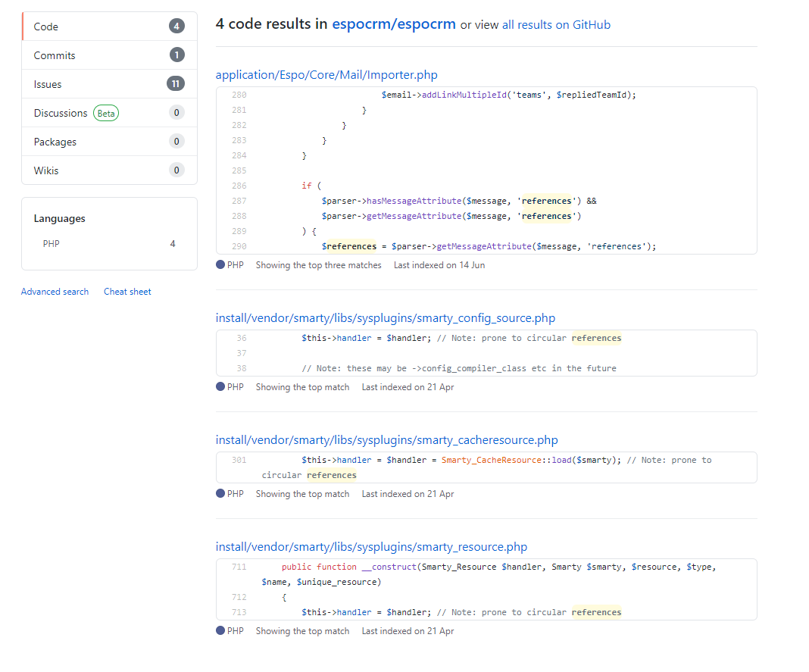Select the Packages results tab
This screenshot has width=809, height=672.
pos(55,142)
